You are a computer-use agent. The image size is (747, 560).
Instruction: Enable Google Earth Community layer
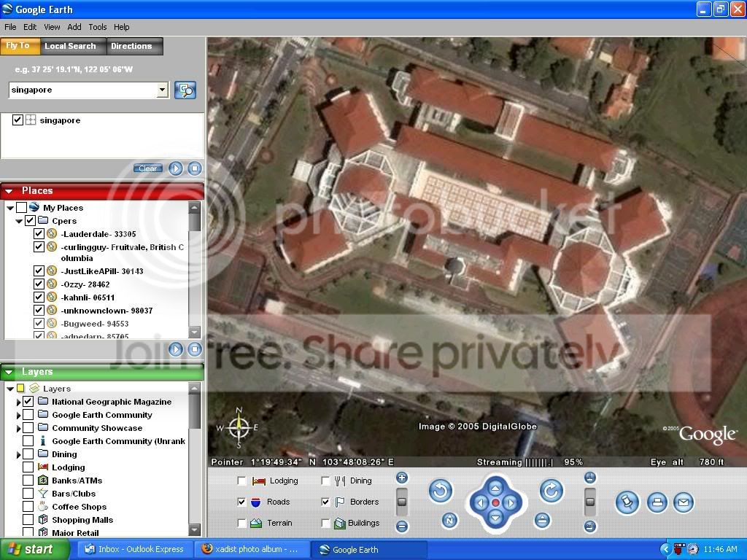(x=28, y=415)
